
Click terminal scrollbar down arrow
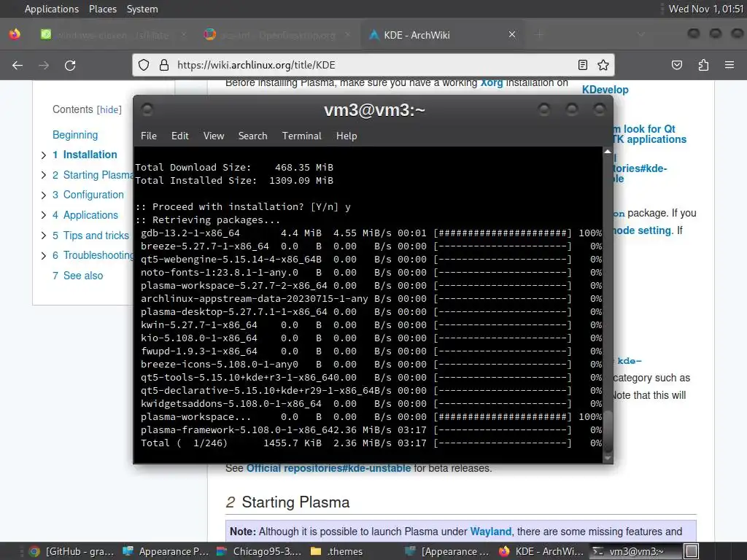click(608, 458)
